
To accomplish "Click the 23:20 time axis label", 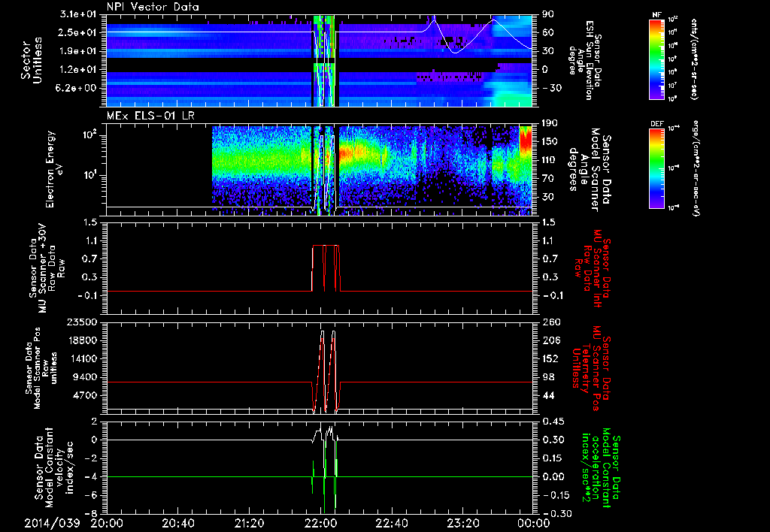I will [x=462, y=523].
